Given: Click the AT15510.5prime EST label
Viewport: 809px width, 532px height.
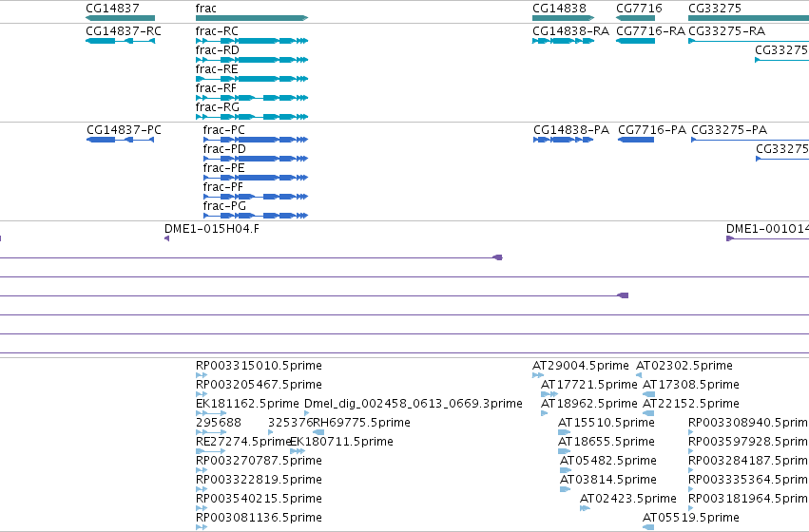Looking at the screenshot, I should (607, 423).
